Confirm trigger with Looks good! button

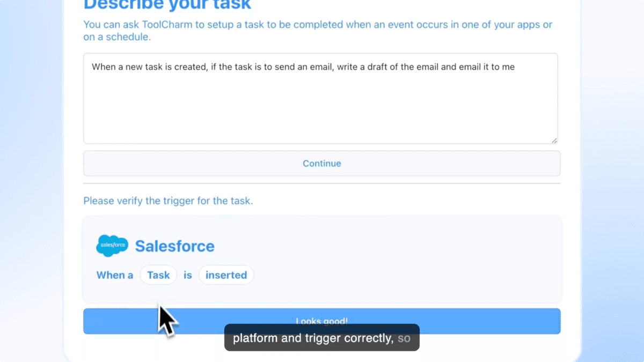321,321
